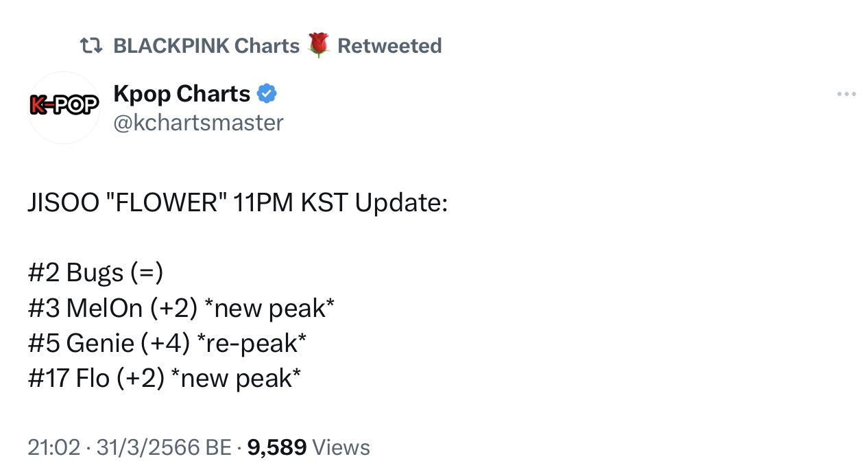Click the #17 Flo new peak line
Image resolution: width=868 pixels, height=461 pixels.
(165, 378)
